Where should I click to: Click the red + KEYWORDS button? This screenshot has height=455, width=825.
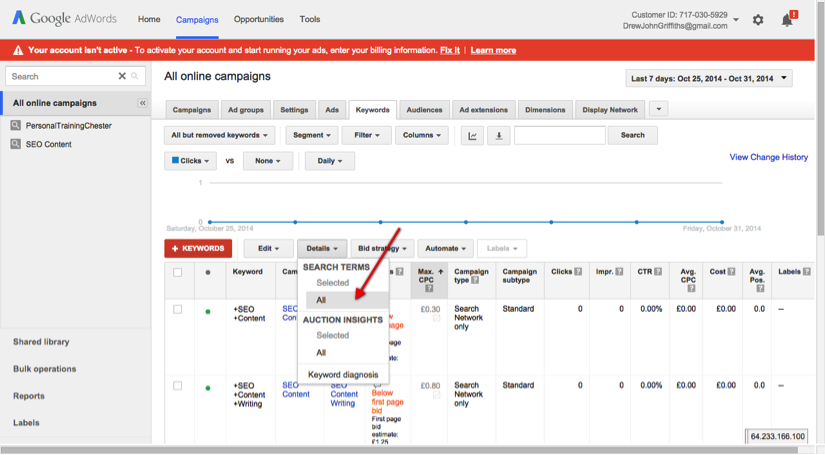pyautogui.click(x=198, y=248)
